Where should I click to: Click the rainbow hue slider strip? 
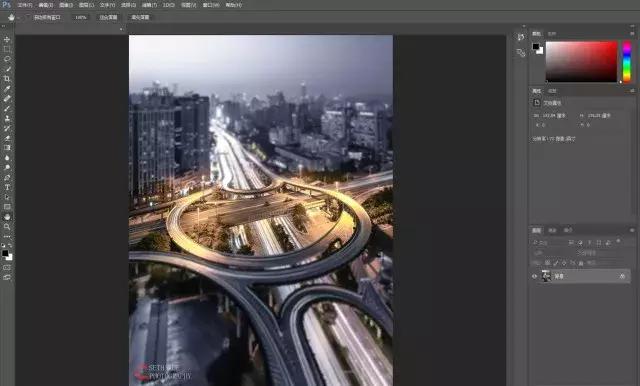point(627,62)
